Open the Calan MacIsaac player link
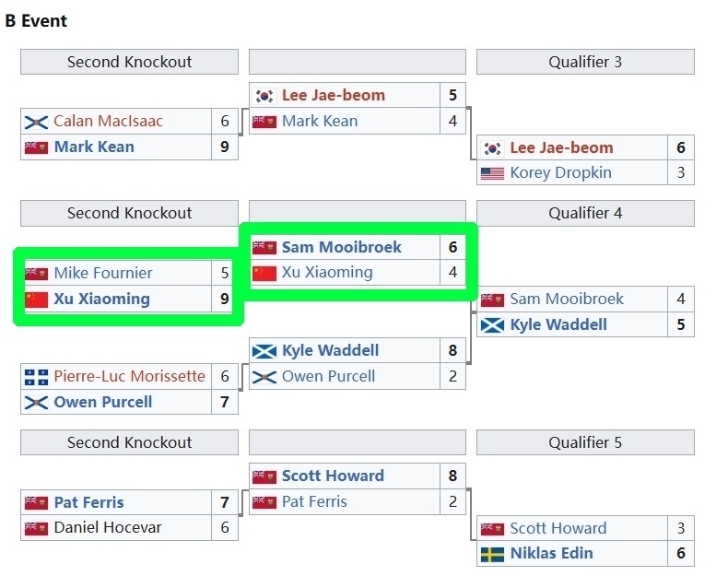Image resolution: width=728 pixels, height=576 pixels. 108,122
